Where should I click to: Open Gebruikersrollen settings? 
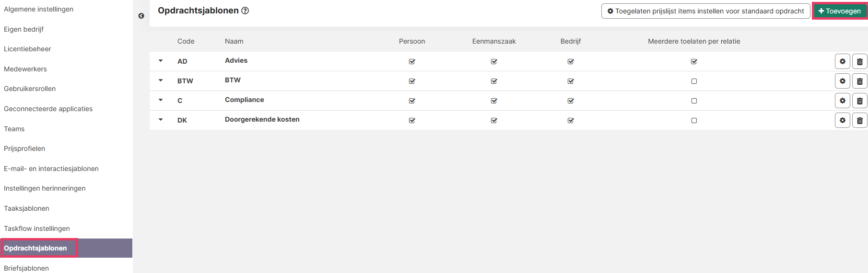tap(30, 89)
